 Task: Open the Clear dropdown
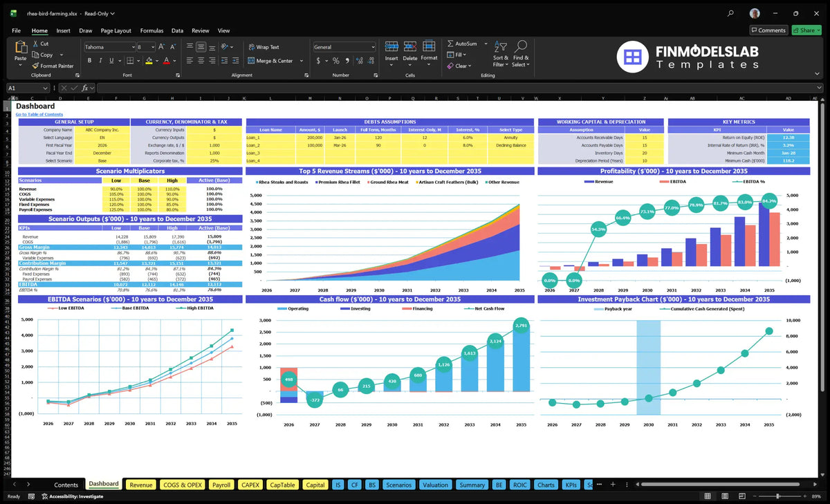coord(459,66)
